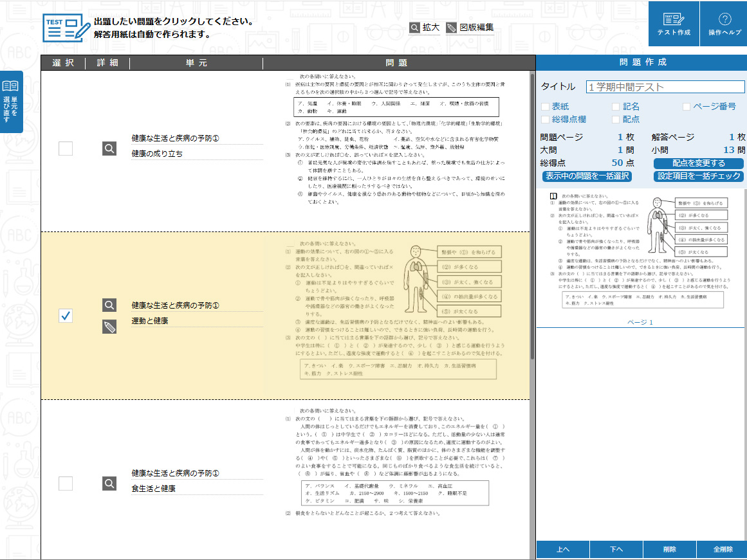Click the ページ 1 preview thumbnail
Image resolution: width=747 pixels, height=560 pixels.
640,257
